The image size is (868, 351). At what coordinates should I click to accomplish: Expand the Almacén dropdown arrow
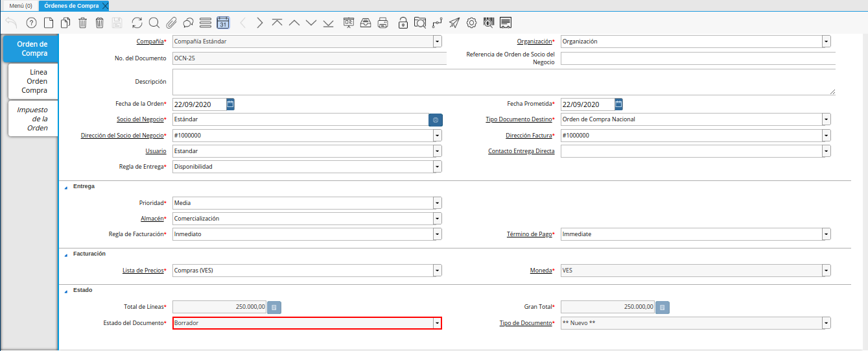point(437,219)
